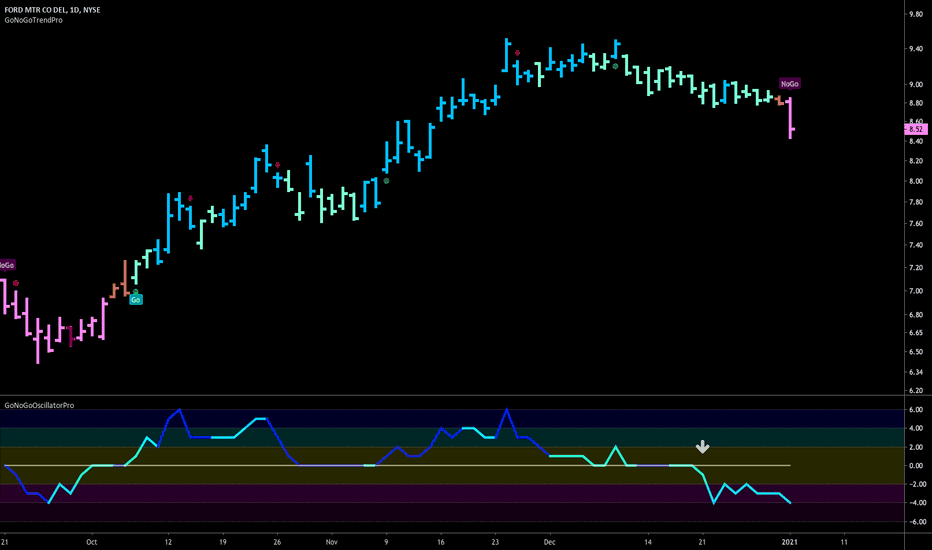
Task: Click the Oct date label on time axis
Action: [x=91, y=542]
